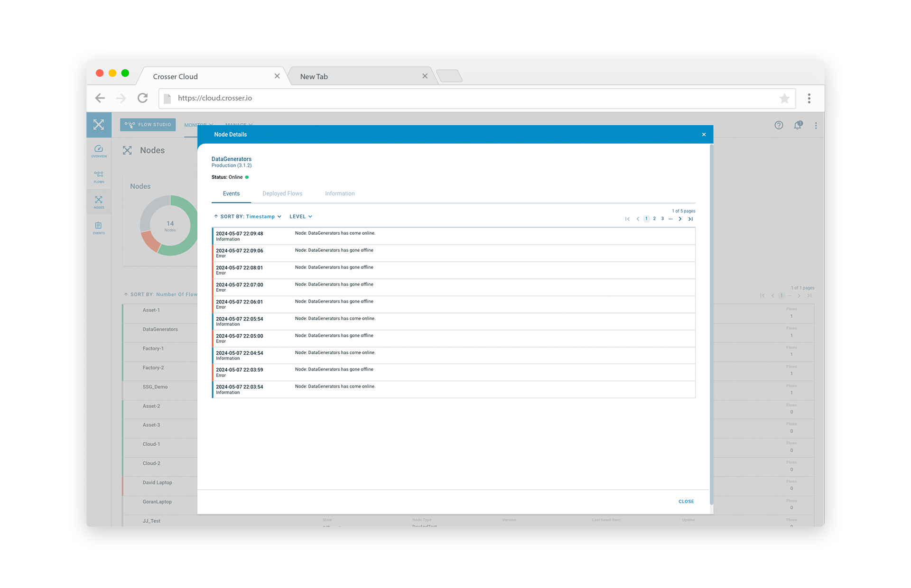Click the Close button in dialog

(x=686, y=502)
